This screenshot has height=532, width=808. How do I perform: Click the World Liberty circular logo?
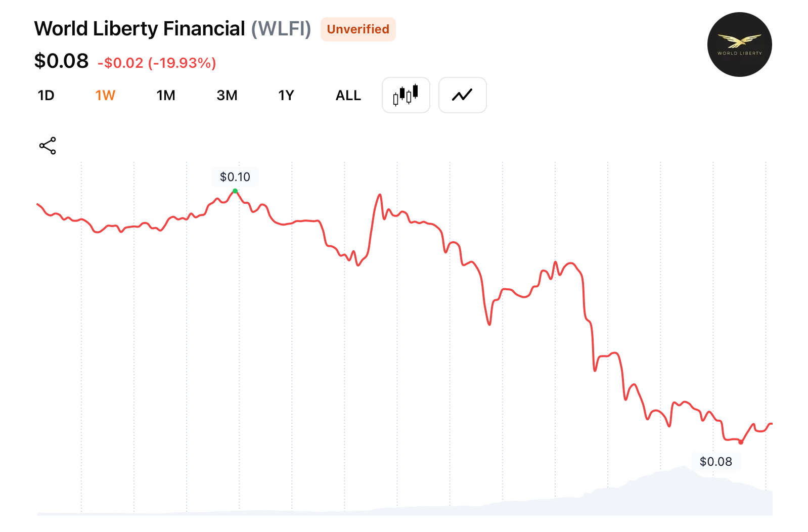739,45
